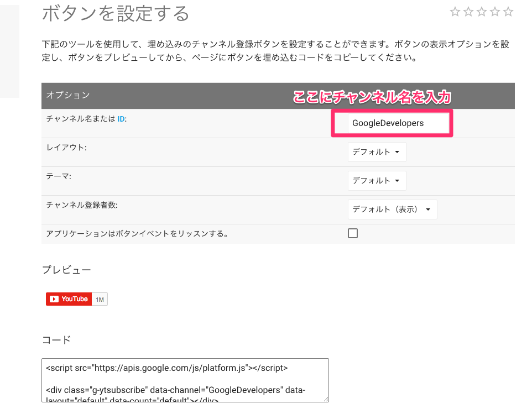
Task: Enable the listen to button events checkbox
Action: point(353,233)
